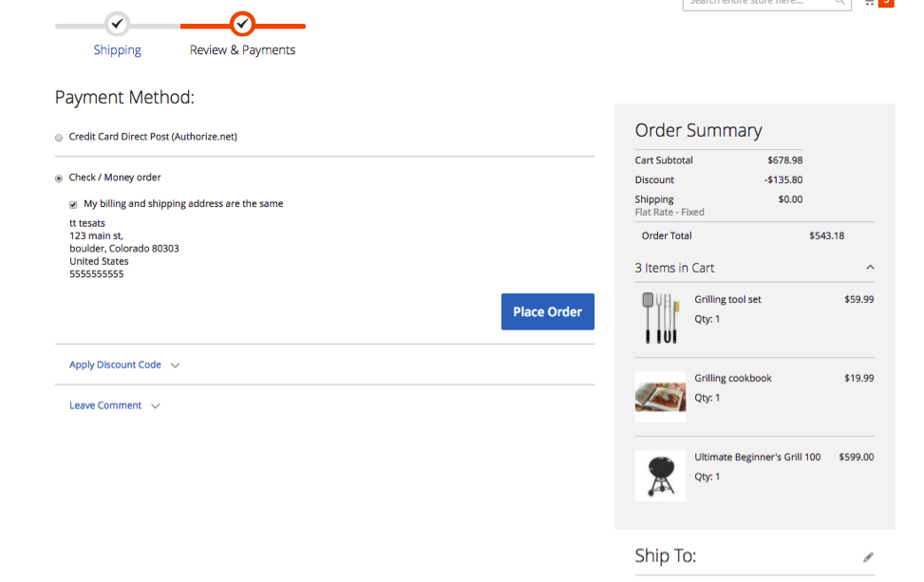Viewport: 924px width, 582px height.
Task: Click the Apply Discount Code link
Action: point(113,364)
